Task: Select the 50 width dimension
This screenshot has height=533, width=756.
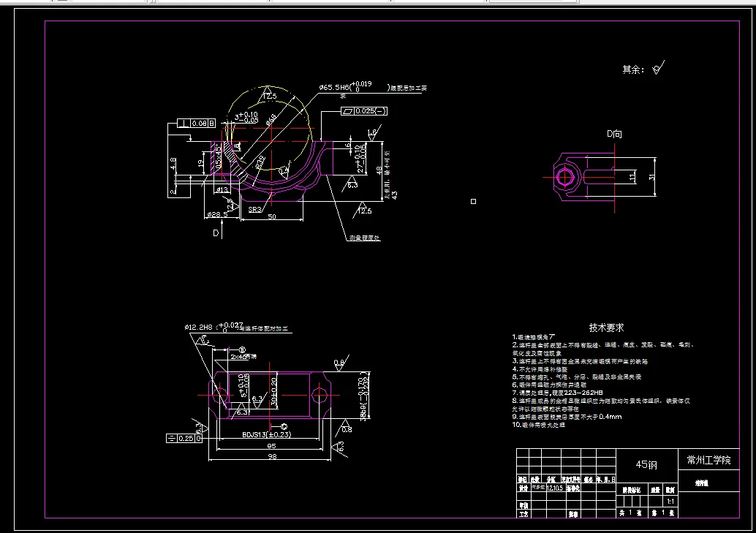Action: click(x=272, y=216)
